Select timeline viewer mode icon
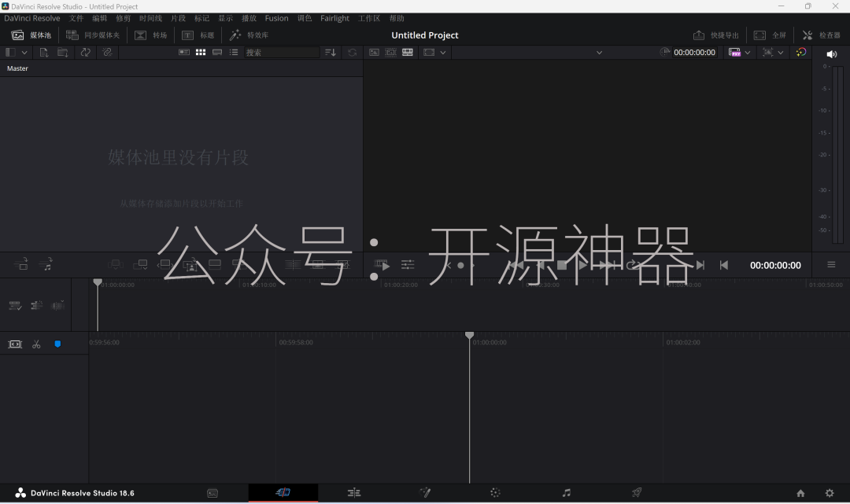This screenshot has width=850, height=504. (408, 53)
